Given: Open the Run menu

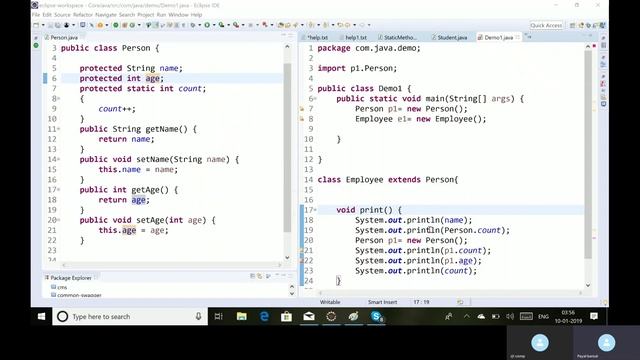Looking at the screenshot, I should tap(161, 15).
